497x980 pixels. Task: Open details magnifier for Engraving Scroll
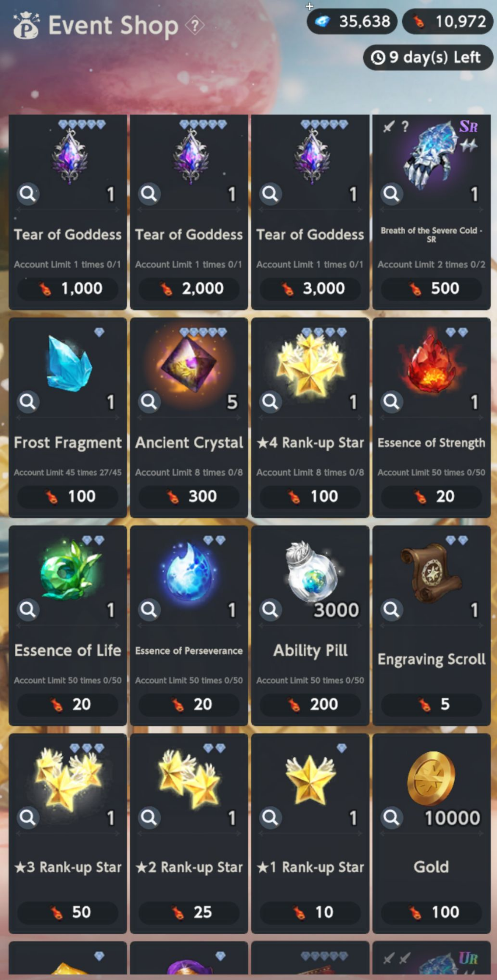pos(391,609)
